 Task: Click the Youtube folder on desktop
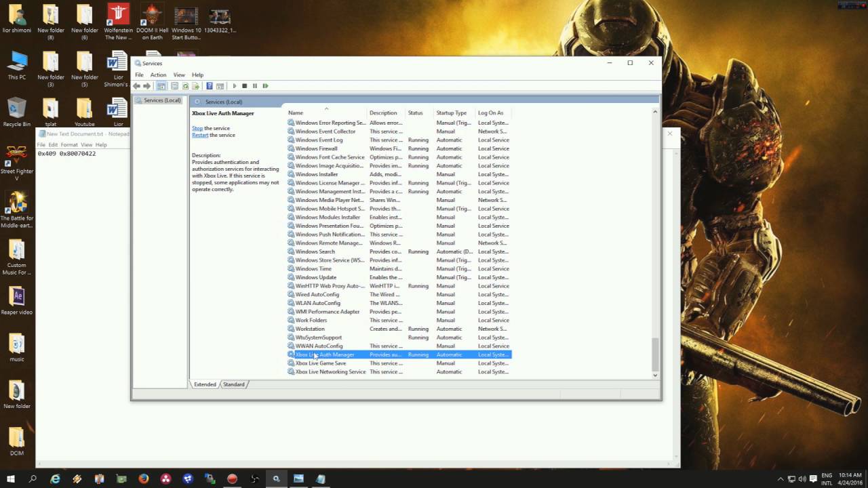(85, 113)
